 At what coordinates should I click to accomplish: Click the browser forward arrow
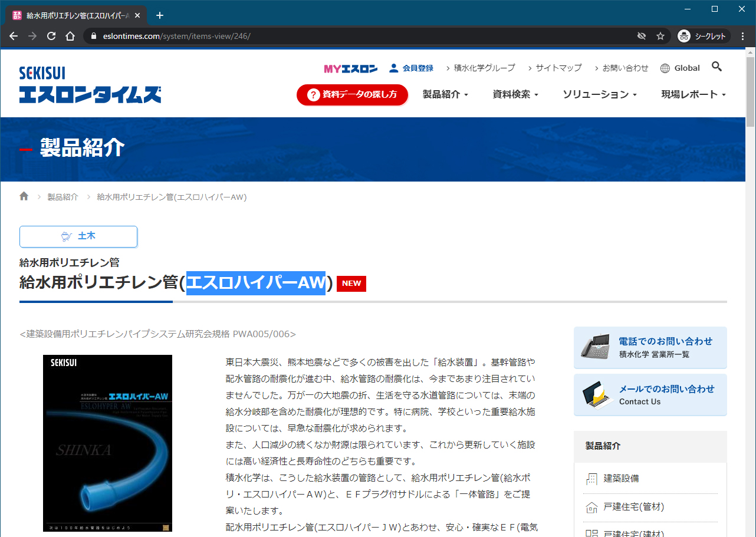pyautogui.click(x=32, y=36)
